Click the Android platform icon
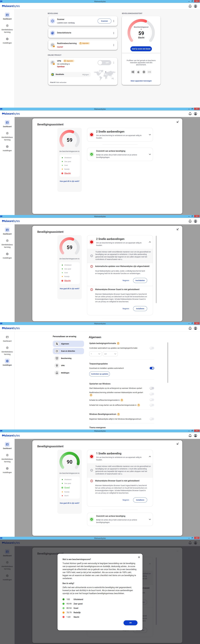 [144, 72]
